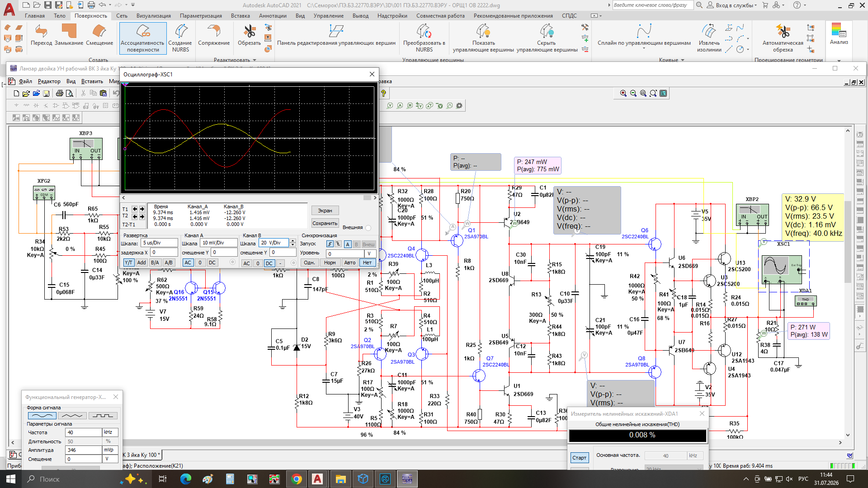Enable DC coupling for Канал A
This screenshot has height=488, width=868.
pos(212,263)
